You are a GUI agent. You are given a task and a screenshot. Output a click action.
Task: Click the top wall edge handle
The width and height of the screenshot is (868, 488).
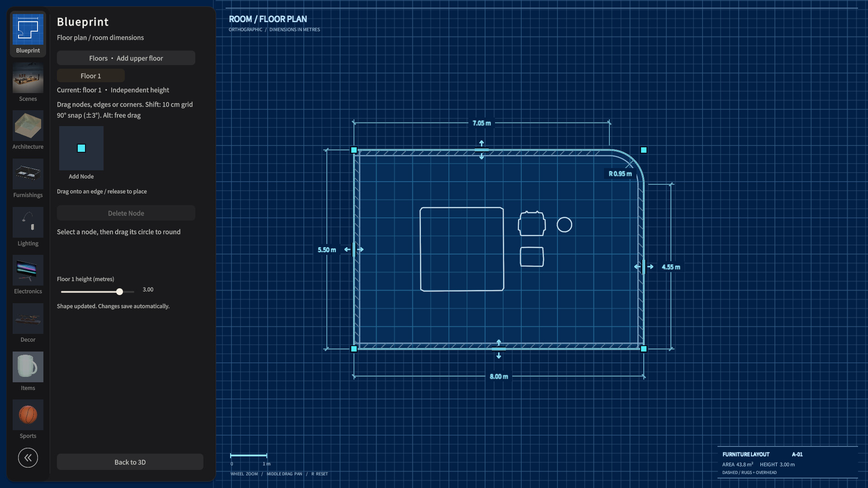click(481, 150)
